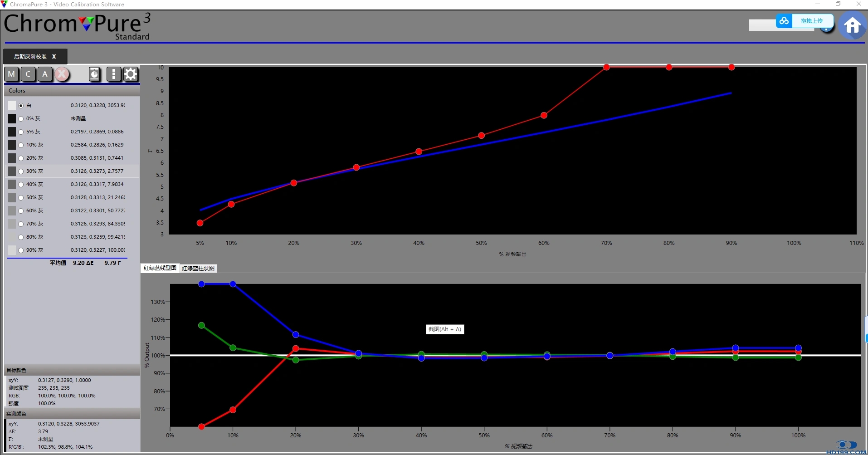
Task: Click the swatch beside 90% 灰
Action: click(12, 250)
